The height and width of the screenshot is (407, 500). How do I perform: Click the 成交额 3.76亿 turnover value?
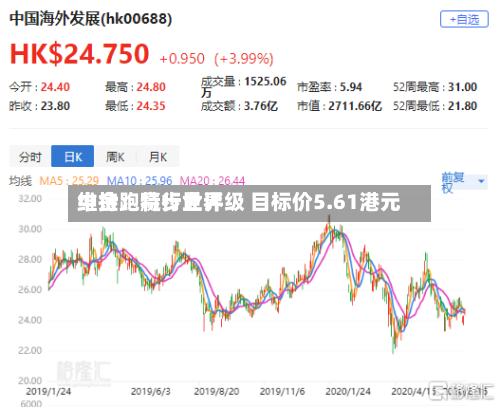(239, 106)
